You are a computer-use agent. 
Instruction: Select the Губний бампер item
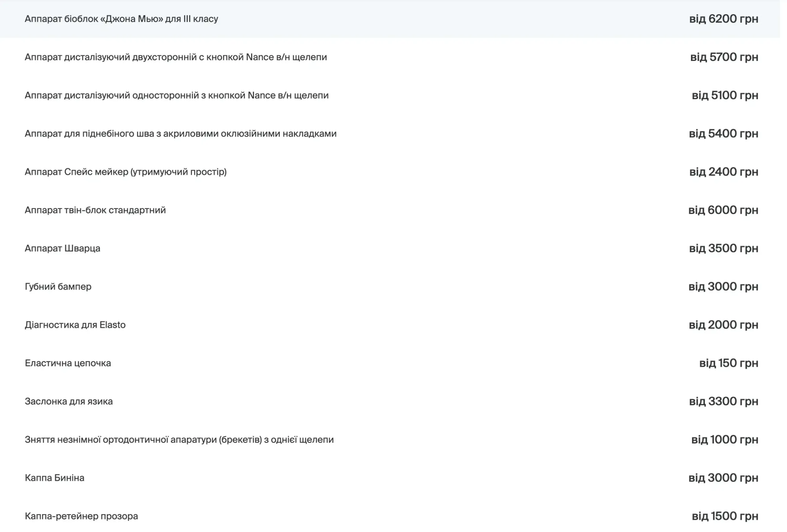[x=58, y=286]
